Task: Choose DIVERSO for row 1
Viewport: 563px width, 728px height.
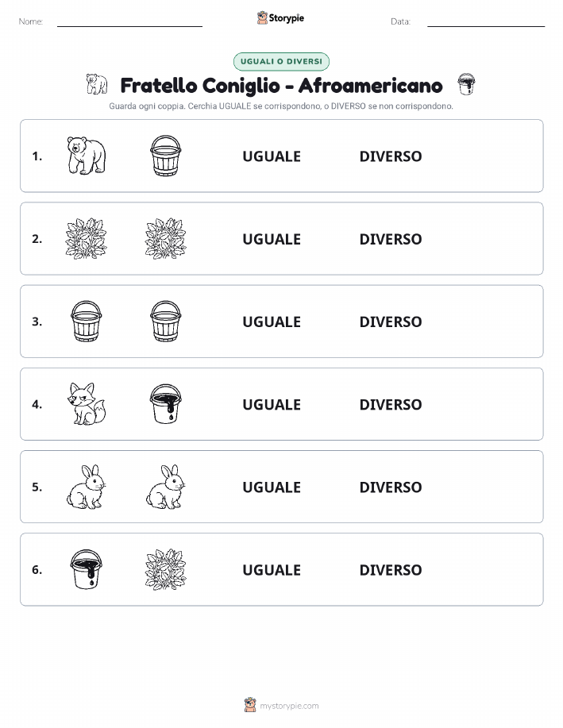Action: point(391,156)
